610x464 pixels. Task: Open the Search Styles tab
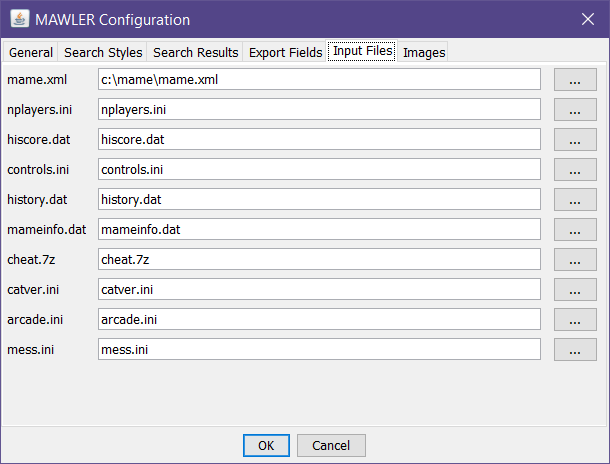104,52
